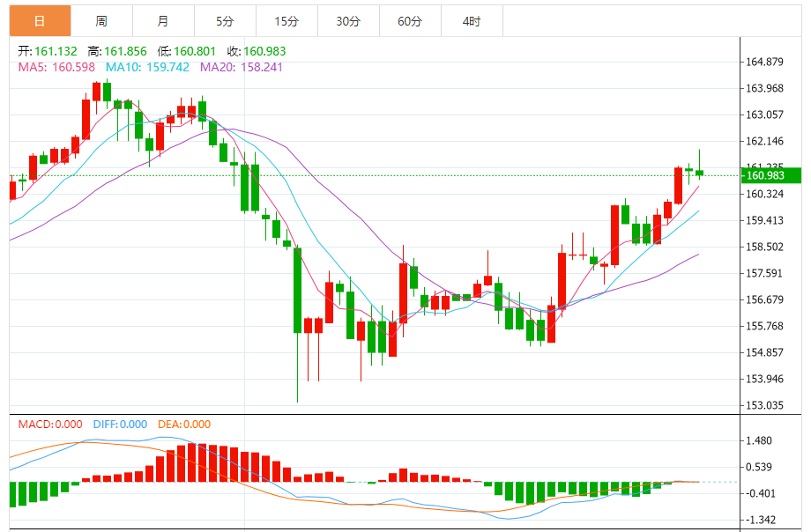Click the 0.539 MACD axis label
811x532 pixels.
pos(759,468)
